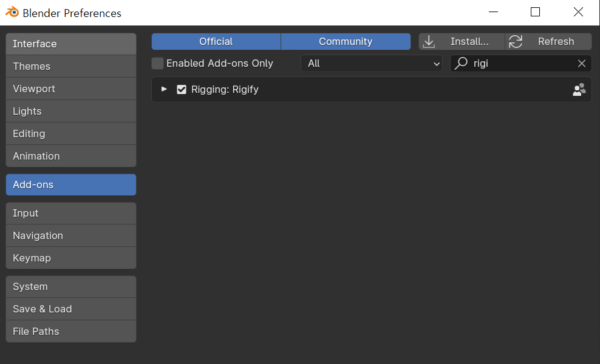Viewport: 600px width, 364px height.
Task: Click the Refresh button label
Action: 556,41
